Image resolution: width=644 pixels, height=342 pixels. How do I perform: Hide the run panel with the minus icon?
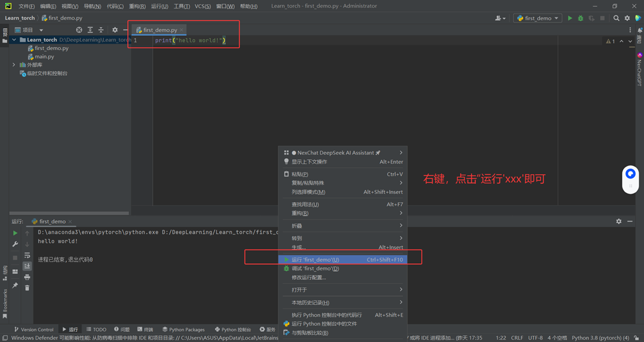coord(630,221)
